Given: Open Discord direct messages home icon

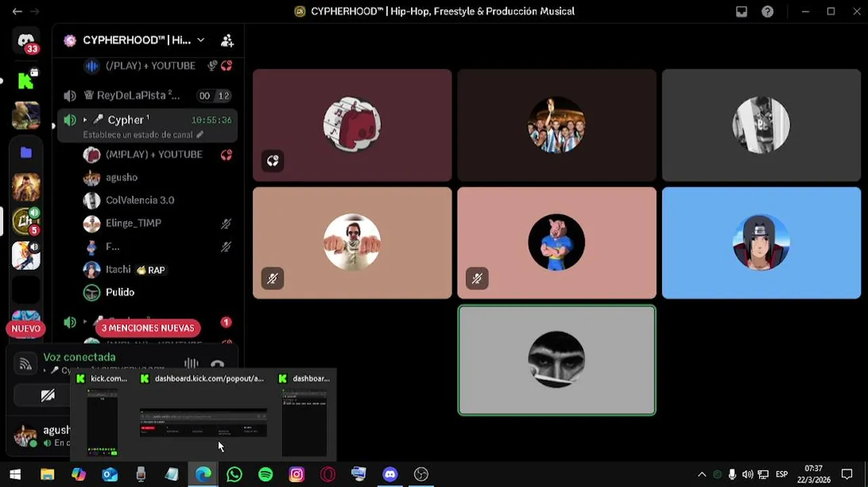Looking at the screenshot, I should pos(26,42).
